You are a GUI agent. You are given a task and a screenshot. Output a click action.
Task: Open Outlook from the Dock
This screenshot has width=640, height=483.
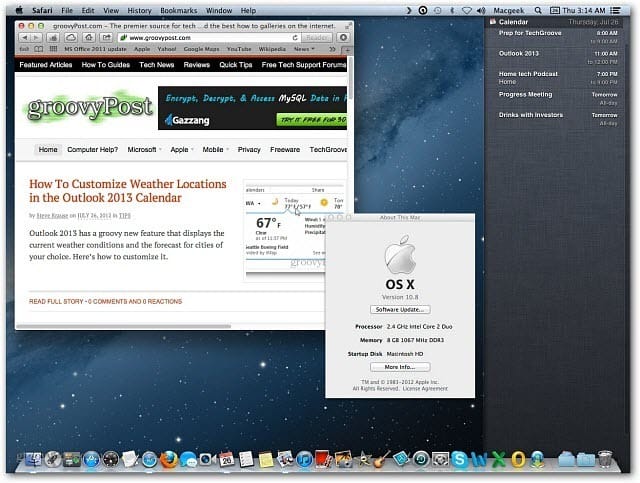[x=518, y=460]
